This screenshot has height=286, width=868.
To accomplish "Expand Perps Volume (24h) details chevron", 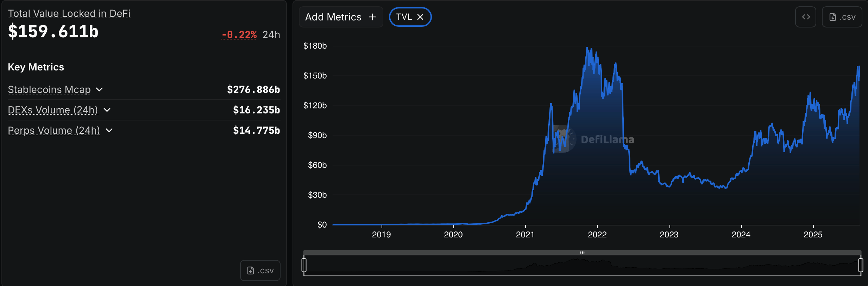I will point(109,130).
